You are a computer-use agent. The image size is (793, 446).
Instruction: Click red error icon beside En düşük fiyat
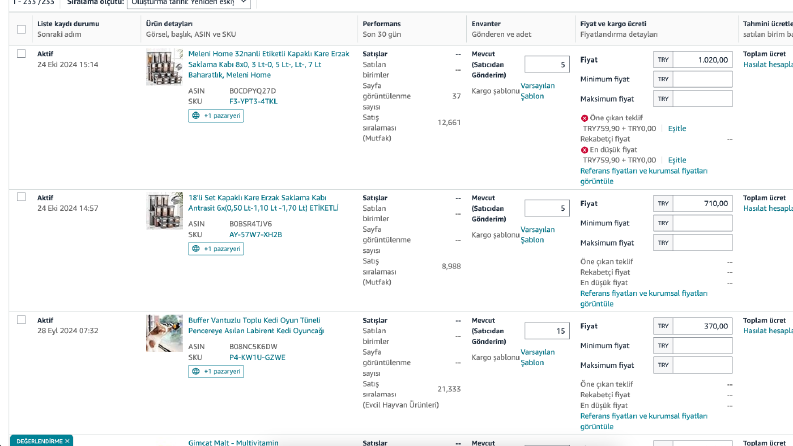coord(584,150)
